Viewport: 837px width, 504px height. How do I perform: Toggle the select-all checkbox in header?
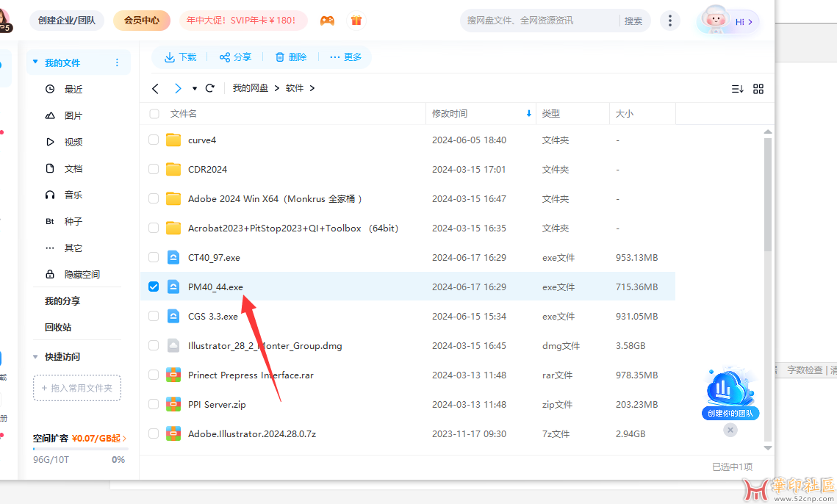tap(154, 114)
